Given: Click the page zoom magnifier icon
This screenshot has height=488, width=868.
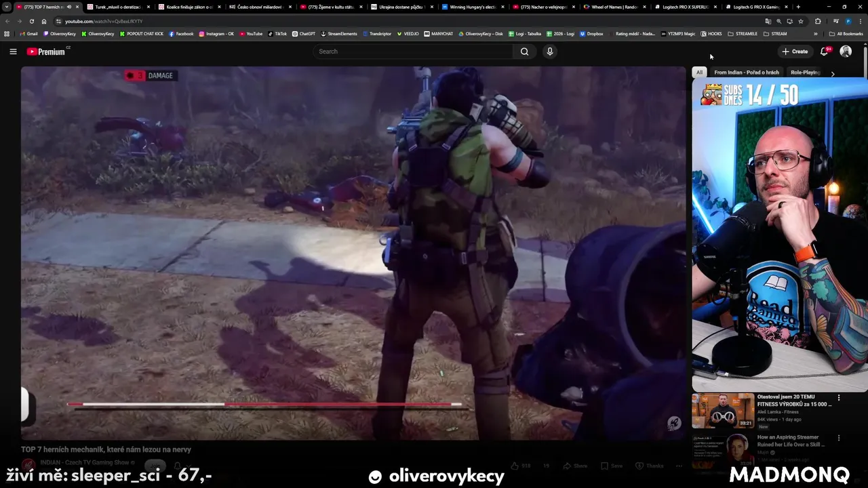Looking at the screenshot, I should coord(778,21).
